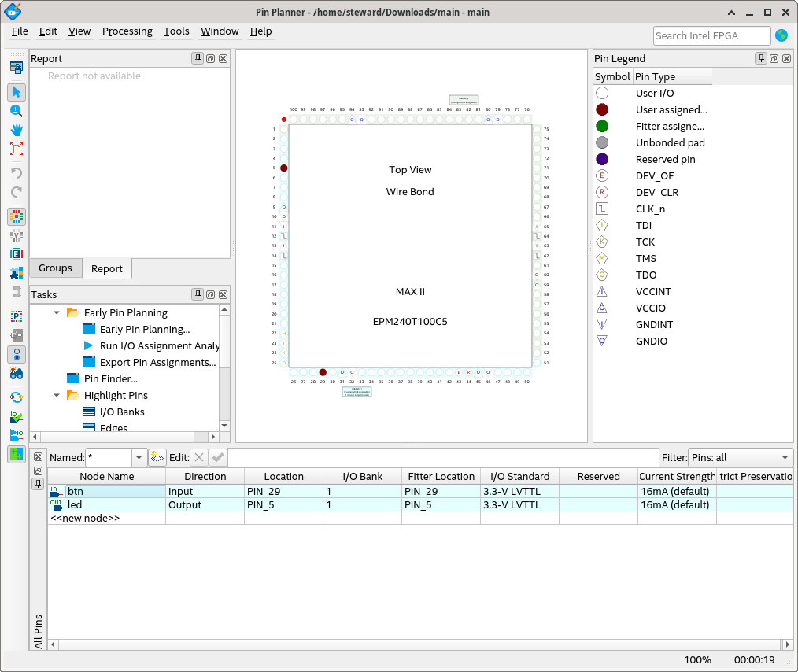Screen dimensions: 798x672
Task: Switch to the Report tab
Action: (107, 268)
